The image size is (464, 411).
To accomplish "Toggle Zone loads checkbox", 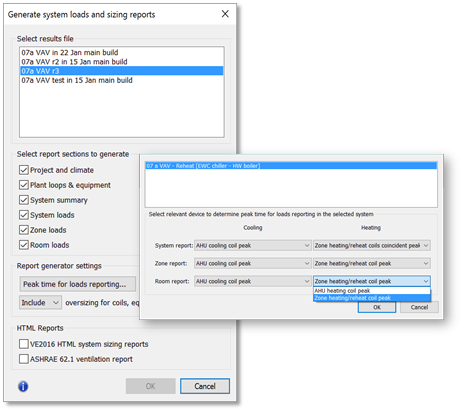I will pyautogui.click(x=24, y=230).
